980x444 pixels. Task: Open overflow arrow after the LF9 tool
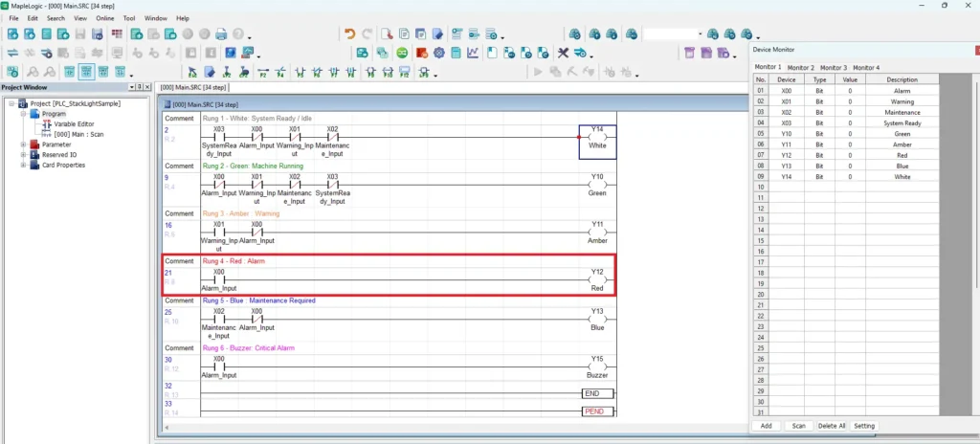coord(435,76)
